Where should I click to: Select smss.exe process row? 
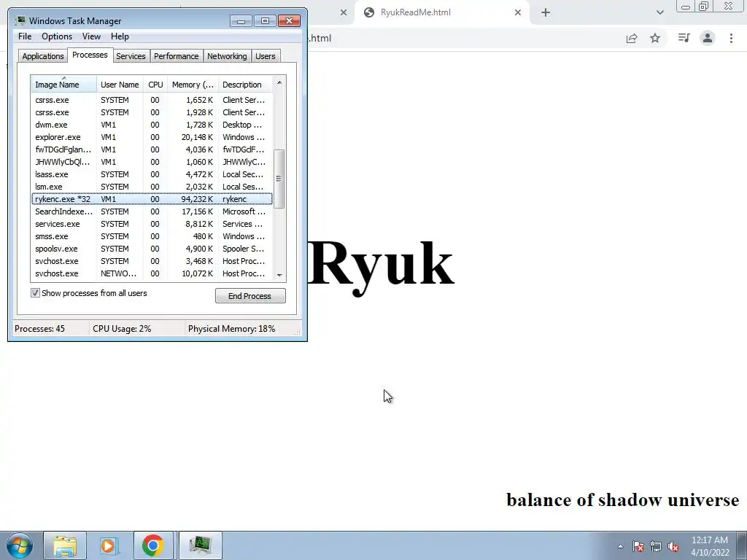152,236
